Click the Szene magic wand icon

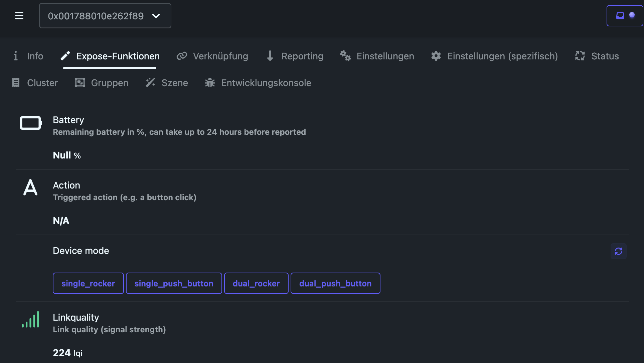(151, 82)
